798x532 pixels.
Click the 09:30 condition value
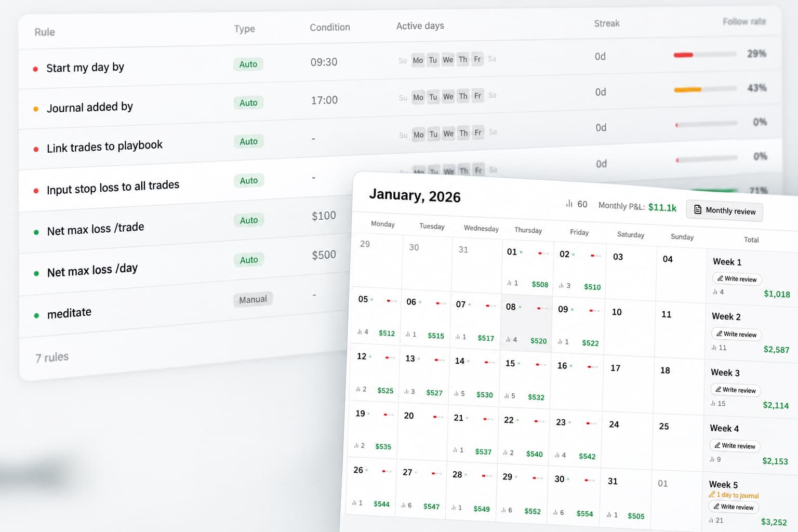pos(324,62)
